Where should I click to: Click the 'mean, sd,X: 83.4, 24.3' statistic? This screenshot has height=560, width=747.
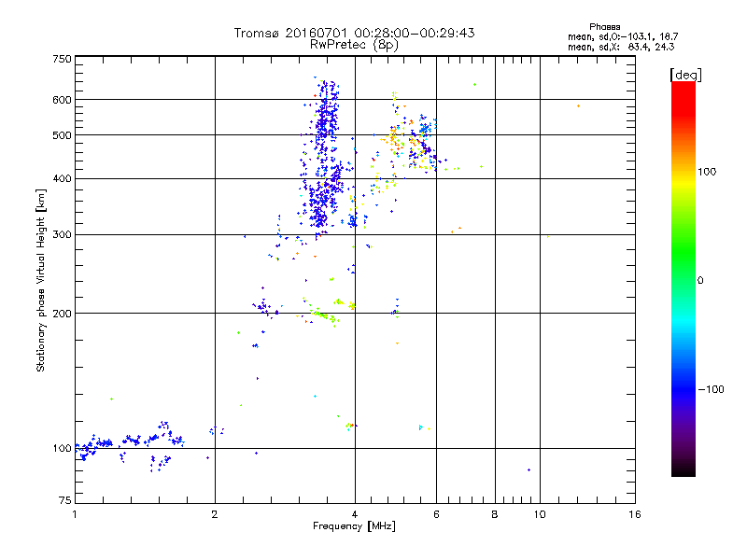tap(621, 47)
